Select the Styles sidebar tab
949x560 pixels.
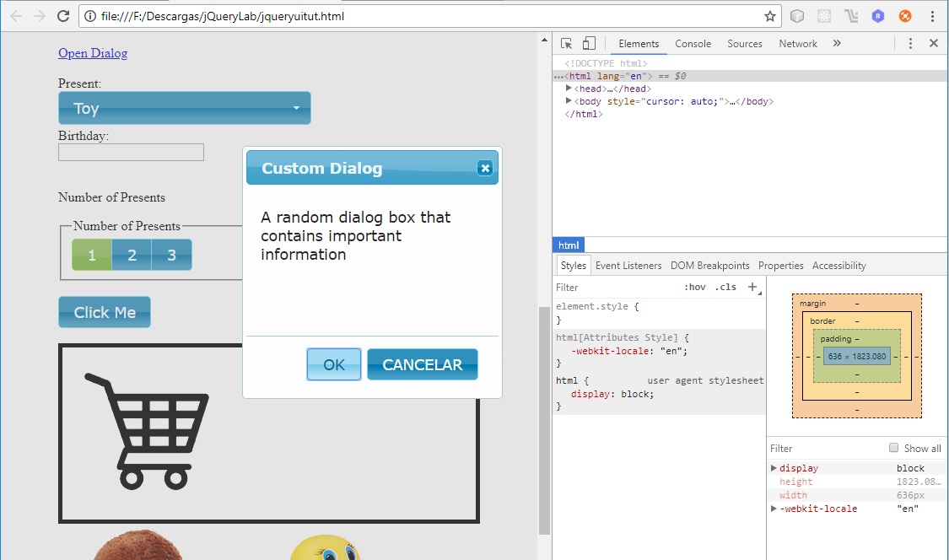pyautogui.click(x=573, y=265)
